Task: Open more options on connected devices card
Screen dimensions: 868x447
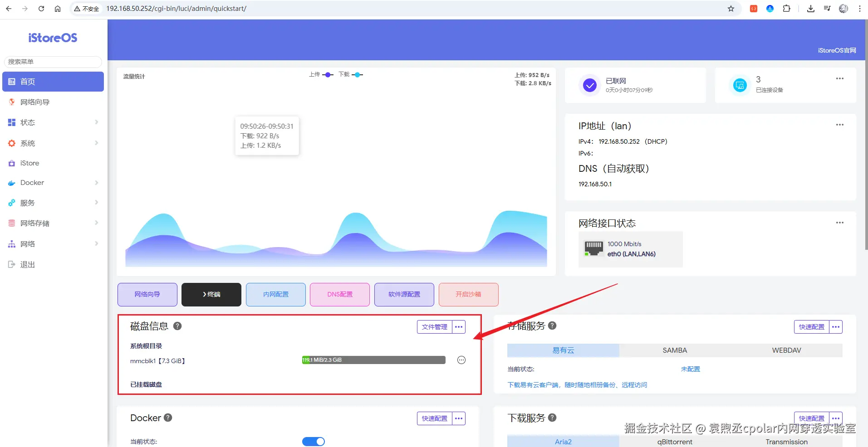Action: tap(840, 78)
